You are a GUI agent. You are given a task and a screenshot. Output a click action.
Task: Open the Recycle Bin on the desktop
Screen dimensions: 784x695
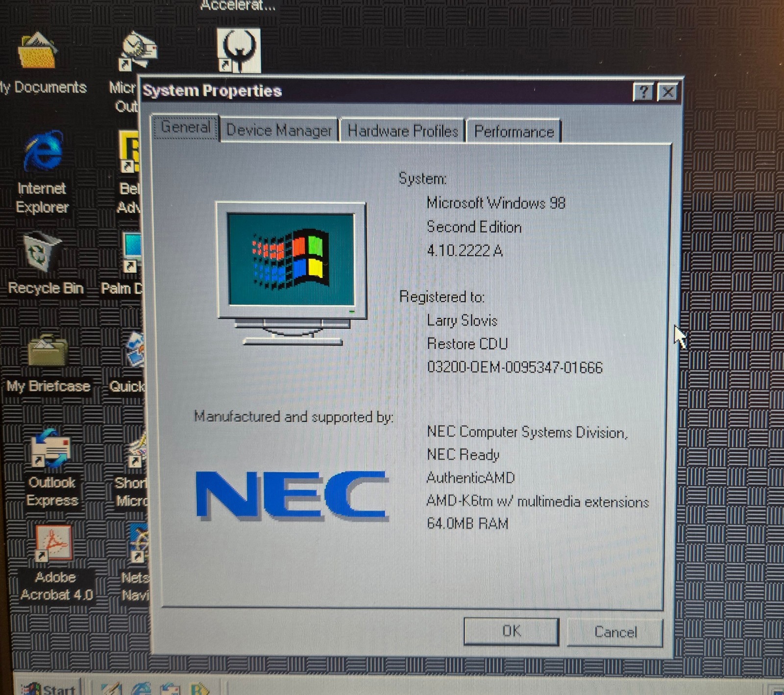pyautogui.click(x=42, y=252)
